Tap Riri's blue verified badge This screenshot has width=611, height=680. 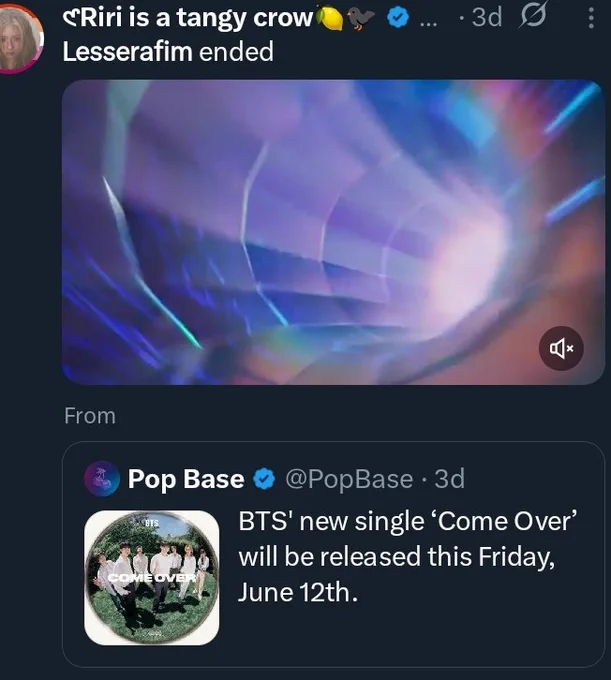click(x=398, y=18)
